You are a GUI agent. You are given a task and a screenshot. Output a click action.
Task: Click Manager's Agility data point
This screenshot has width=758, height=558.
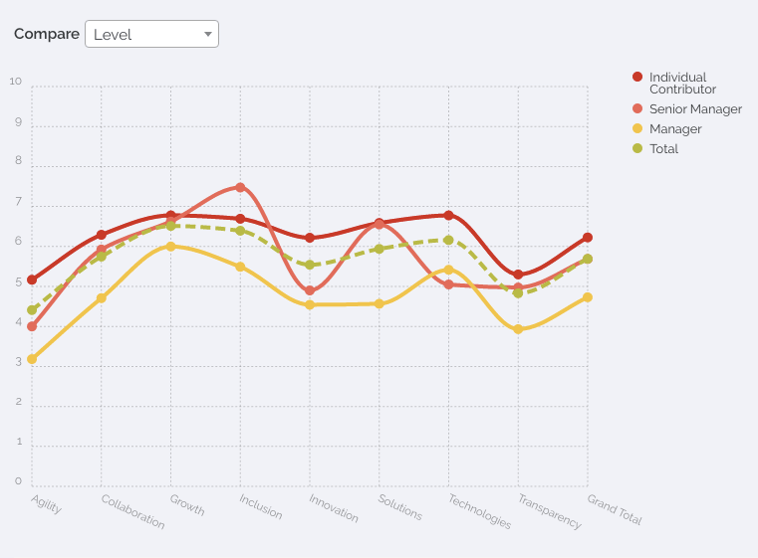(x=32, y=359)
